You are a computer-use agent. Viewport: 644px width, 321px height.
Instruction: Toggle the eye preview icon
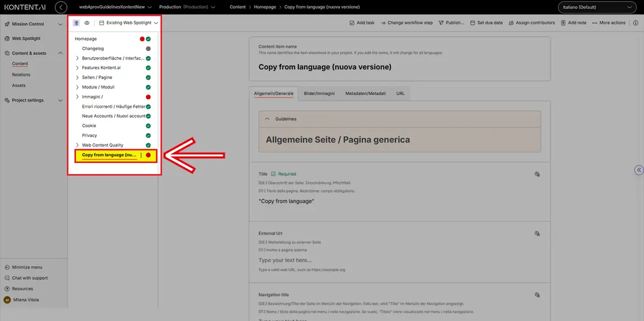click(x=86, y=23)
